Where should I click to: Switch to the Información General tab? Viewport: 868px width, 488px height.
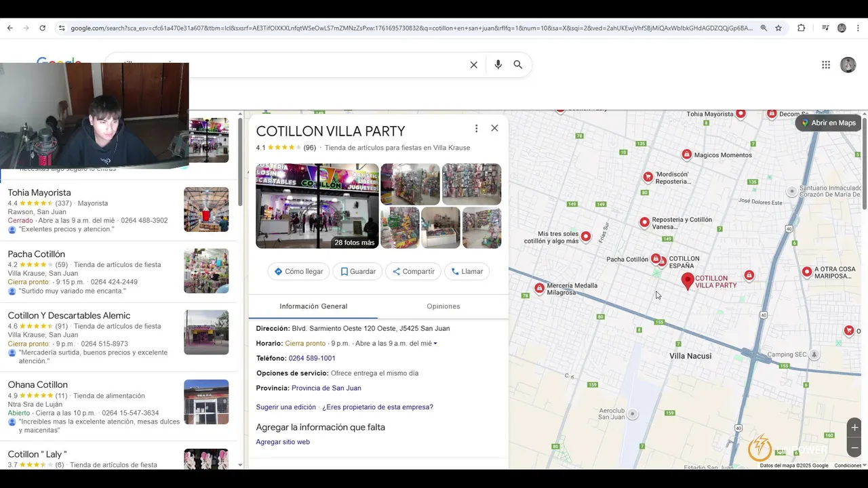(313, 306)
